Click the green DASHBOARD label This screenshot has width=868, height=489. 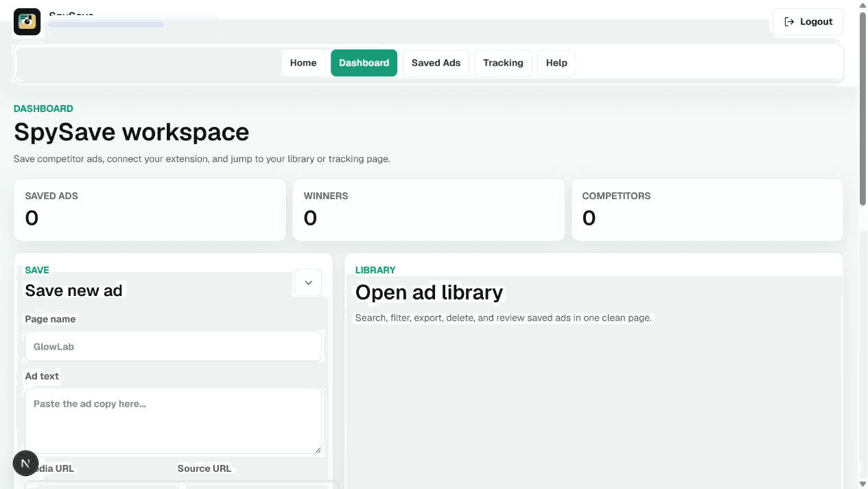click(x=43, y=109)
